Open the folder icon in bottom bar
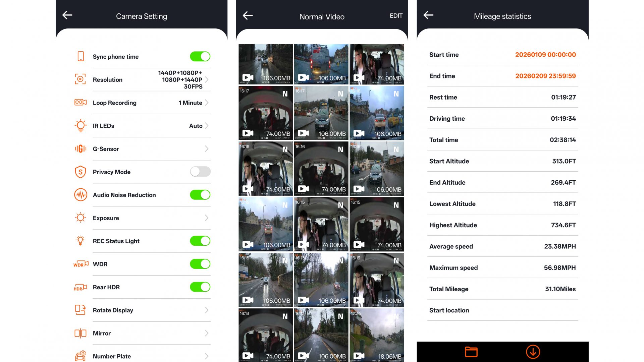 click(471, 352)
